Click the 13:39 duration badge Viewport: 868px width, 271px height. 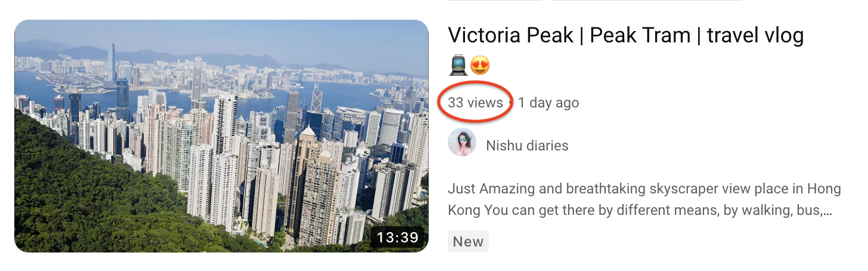coord(398,238)
